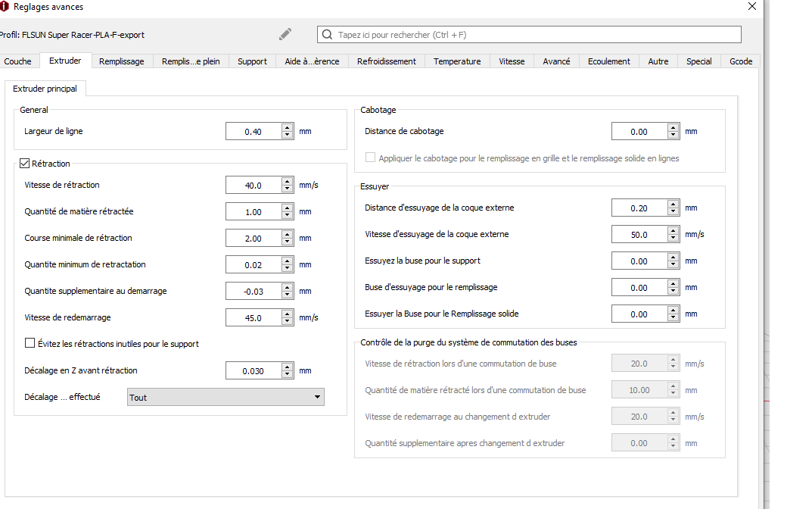
Task: Decrease Vitesse de rétraction with down arrow
Action: coord(287,189)
